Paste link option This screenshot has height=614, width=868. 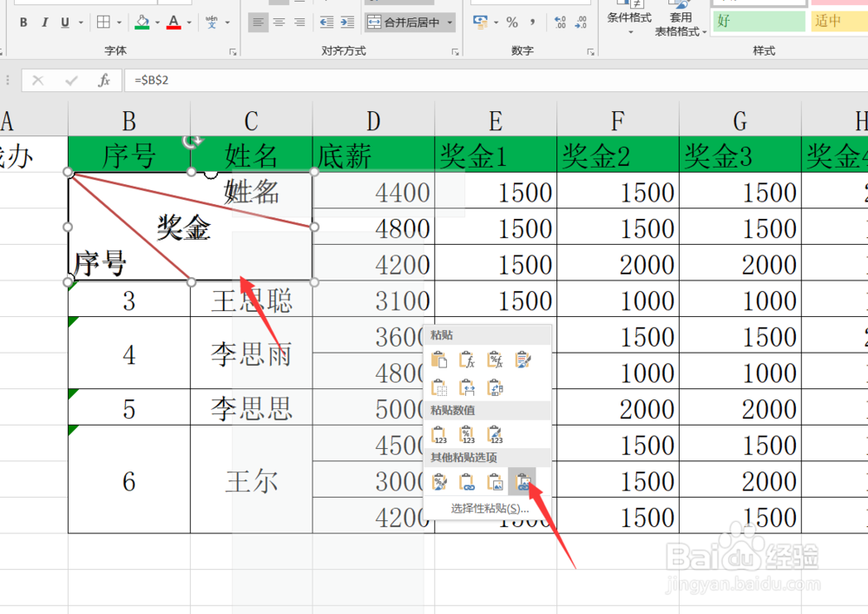point(467,482)
